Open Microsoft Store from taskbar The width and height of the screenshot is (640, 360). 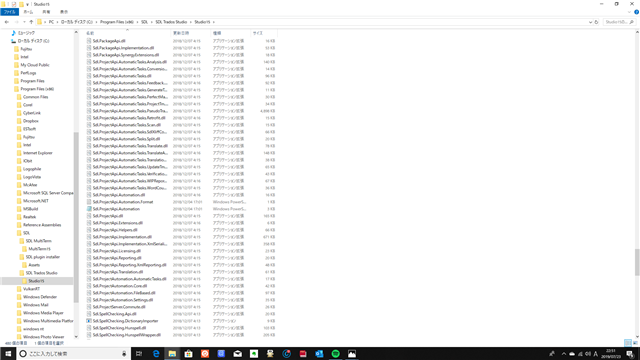pyautogui.click(x=189, y=353)
